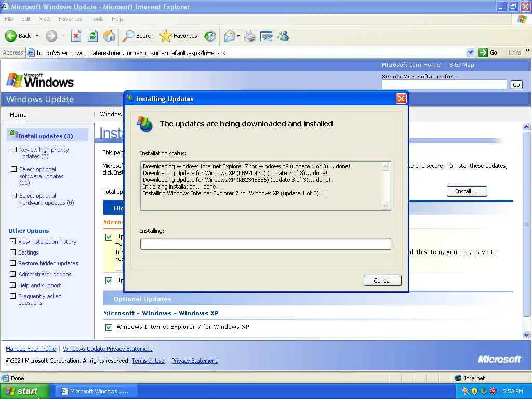The height and width of the screenshot is (399, 532).
Task: Click the yellow security shield tray icon
Action: point(475,391)
